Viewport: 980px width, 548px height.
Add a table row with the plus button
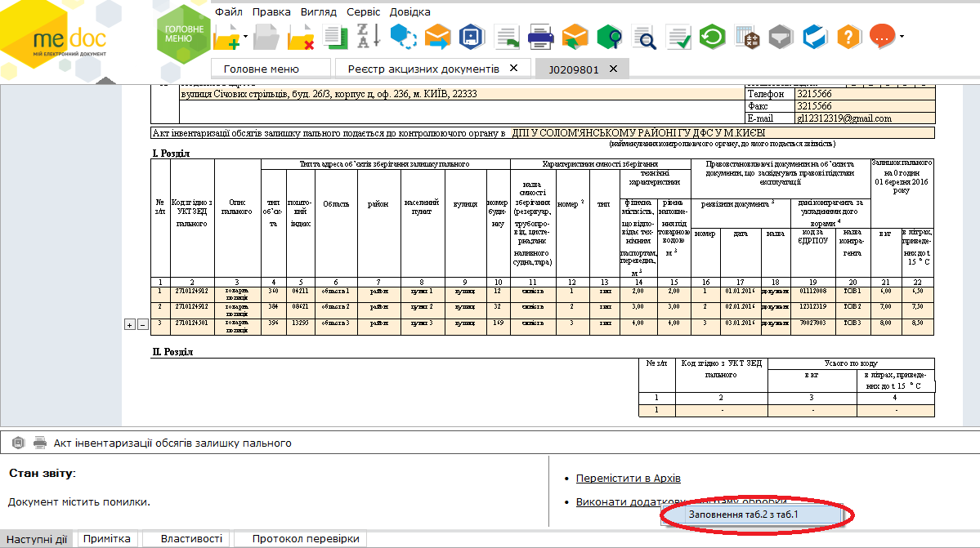(128, 325)
